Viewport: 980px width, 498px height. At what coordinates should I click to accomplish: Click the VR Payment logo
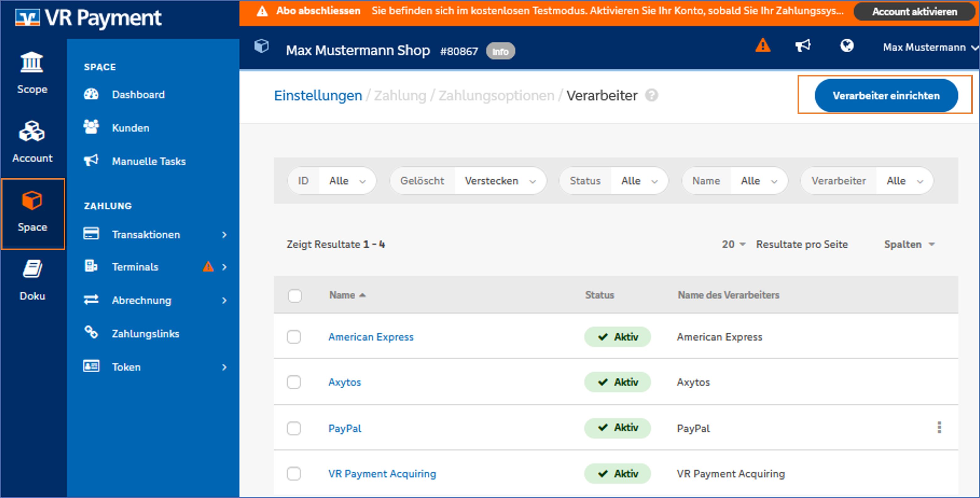(88, 18)
